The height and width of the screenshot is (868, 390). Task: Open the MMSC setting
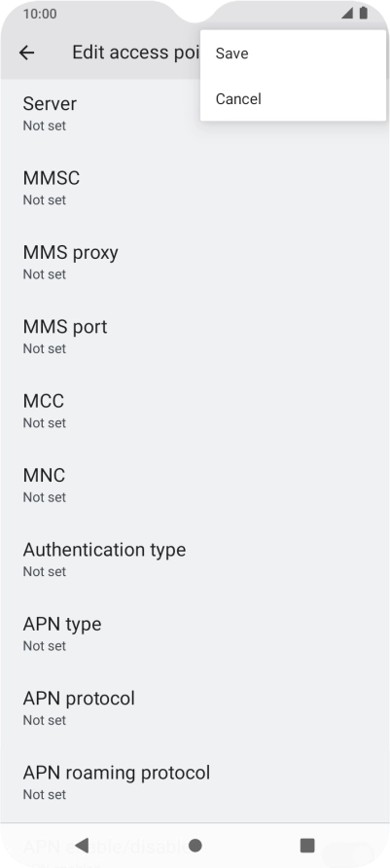pos(195,188)
